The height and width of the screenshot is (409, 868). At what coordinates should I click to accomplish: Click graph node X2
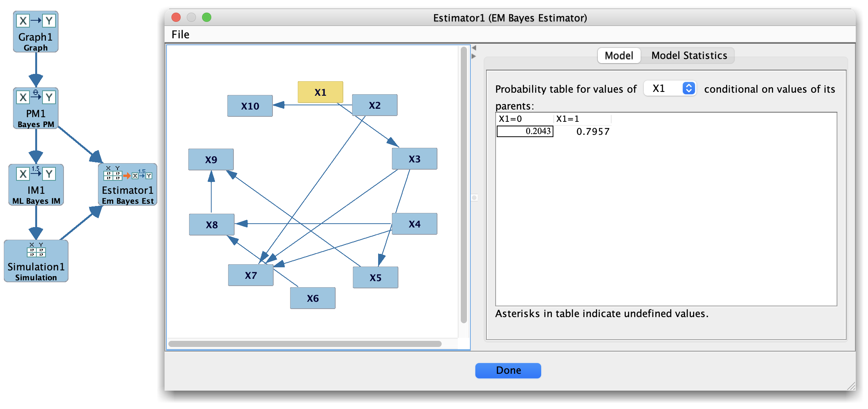tap(375, 105)
